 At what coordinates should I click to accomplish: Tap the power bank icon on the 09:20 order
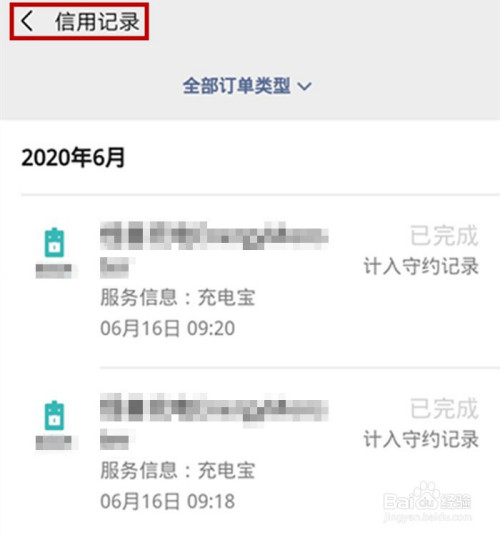tap(54, 242)
